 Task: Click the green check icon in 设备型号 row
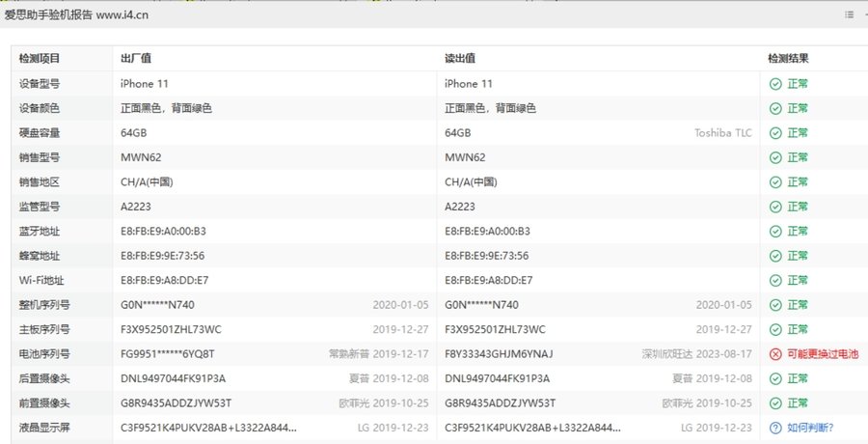[x=775, y=84]
